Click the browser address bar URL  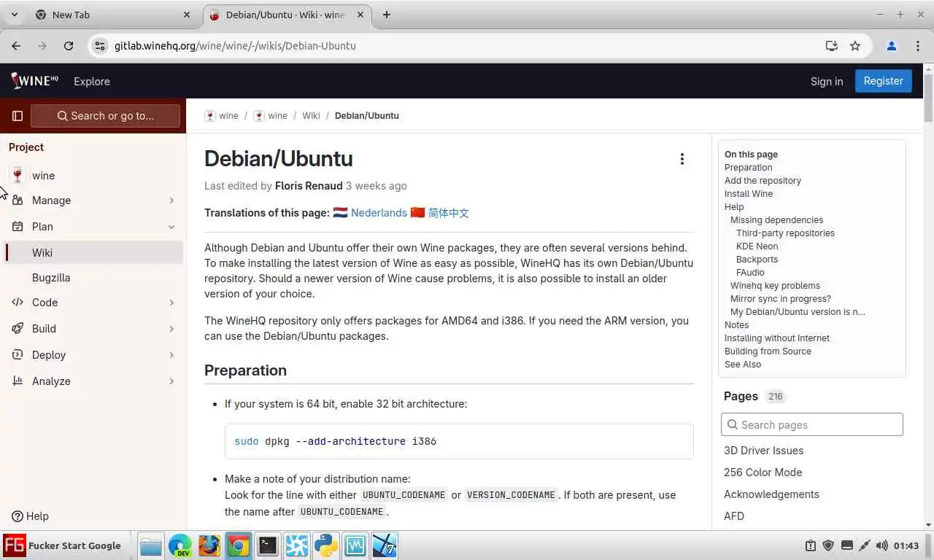coord(235,46)
